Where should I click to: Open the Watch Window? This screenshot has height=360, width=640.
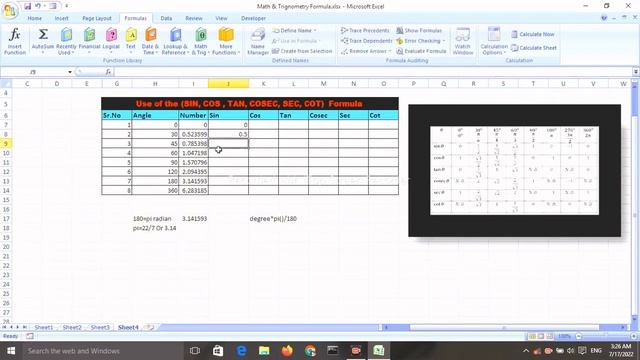pos(462,41)
